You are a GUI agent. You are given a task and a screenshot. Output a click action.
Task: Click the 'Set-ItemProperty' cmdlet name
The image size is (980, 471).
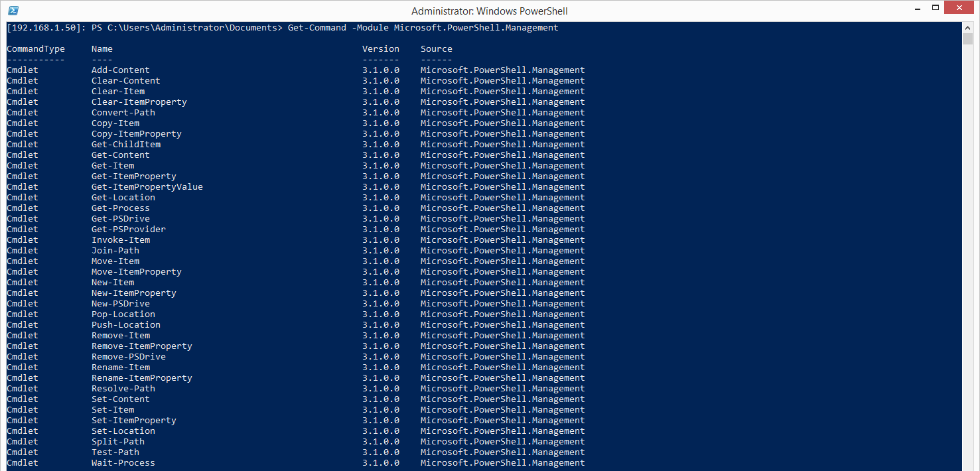[x=134, y=421]
